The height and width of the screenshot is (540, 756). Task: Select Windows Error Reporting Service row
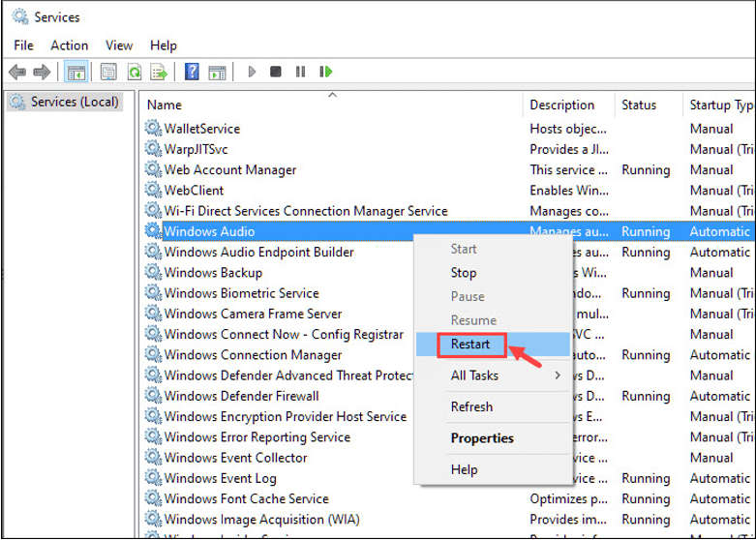tap(257, 436)
